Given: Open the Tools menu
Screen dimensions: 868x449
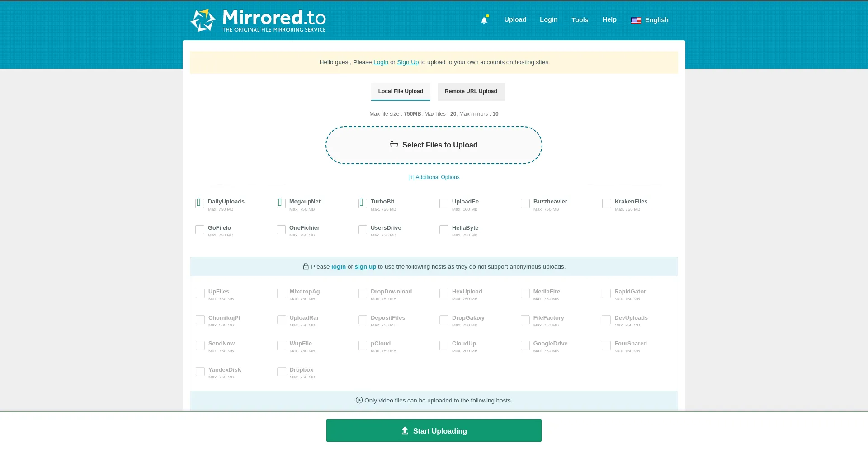Looking at the screenshot, I should point(580,20).
